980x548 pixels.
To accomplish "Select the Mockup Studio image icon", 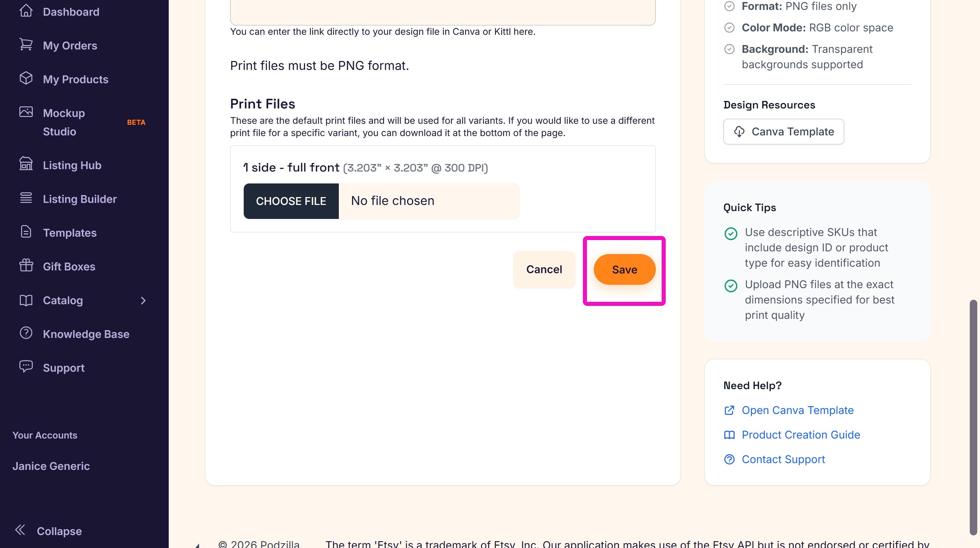I will (26, 112).
